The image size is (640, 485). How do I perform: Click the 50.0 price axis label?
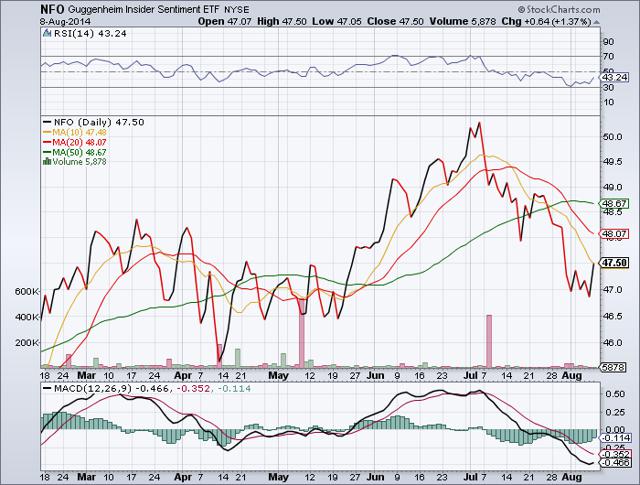point(613,137)
